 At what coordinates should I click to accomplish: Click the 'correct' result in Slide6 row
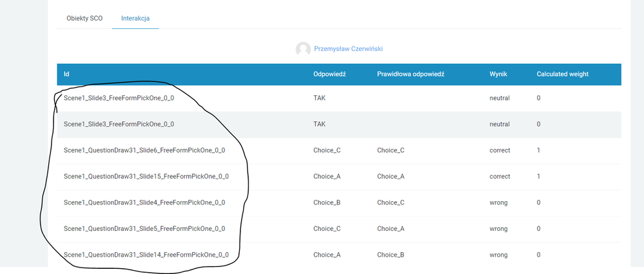coord(500,150)
